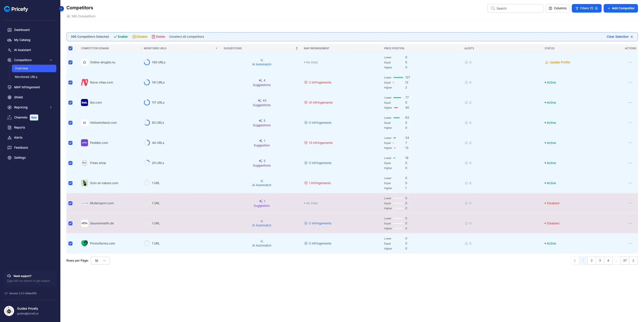
Task: Click the MAP Infringement shield icon
Action: pos(10,87)
